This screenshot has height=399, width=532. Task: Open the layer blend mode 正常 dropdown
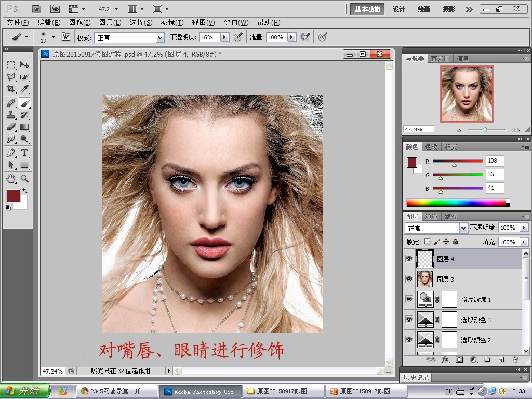pos(463,228)
